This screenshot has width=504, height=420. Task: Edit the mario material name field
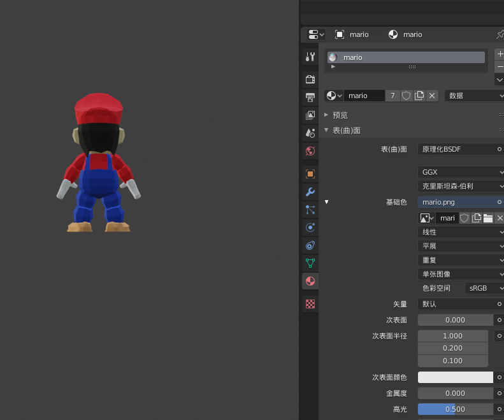point(364,96)
